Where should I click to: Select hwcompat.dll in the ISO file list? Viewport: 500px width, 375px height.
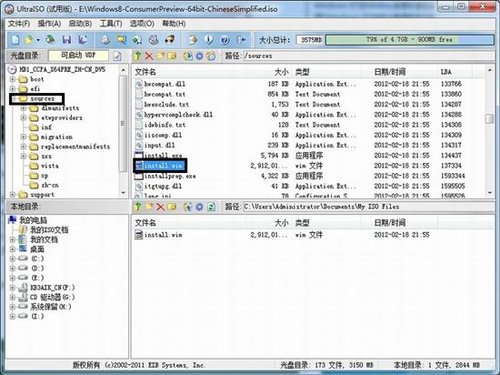[x=164, y=84]
